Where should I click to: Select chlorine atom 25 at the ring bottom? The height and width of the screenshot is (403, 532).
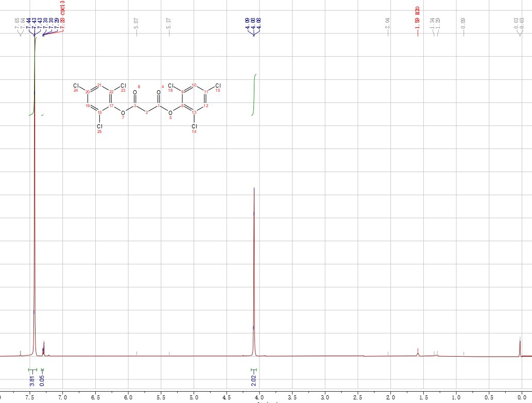[x=99, y=126]
